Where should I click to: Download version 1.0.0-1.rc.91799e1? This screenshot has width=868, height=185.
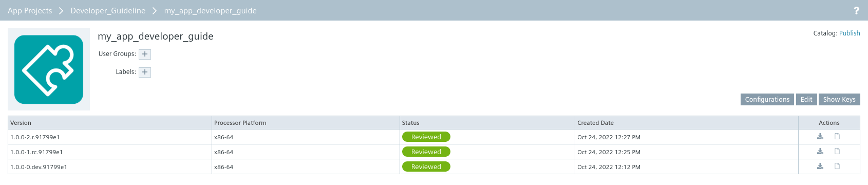pos(820,152)
